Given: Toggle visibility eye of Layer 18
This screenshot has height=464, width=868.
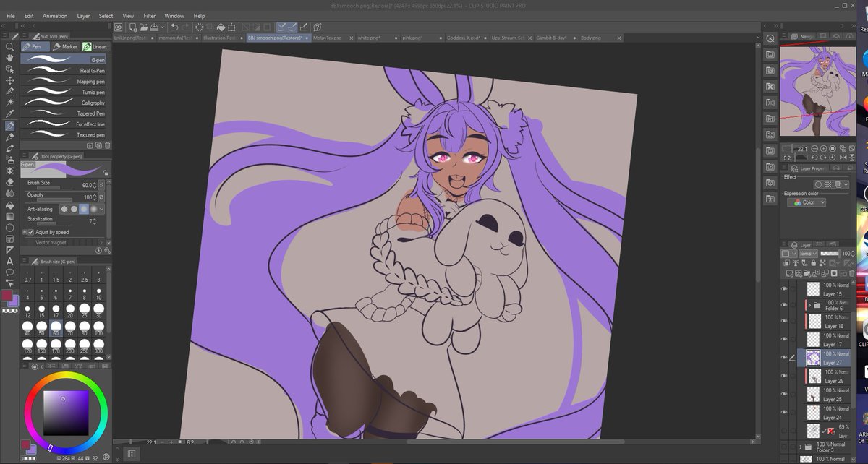Looking at the screenshot, I should pos(783,321).
